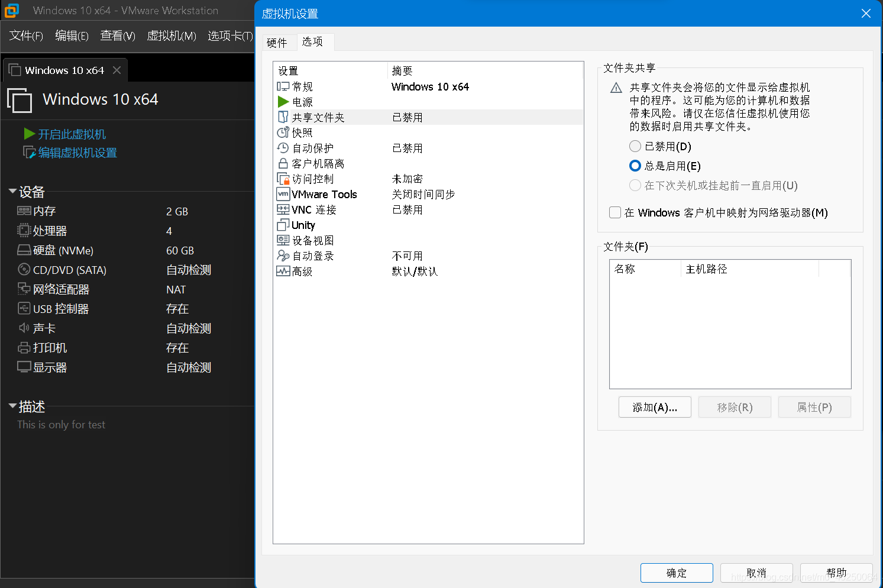Click the 访问控制 summary '未加密'
Screen dimensions: 883x588
407,179
